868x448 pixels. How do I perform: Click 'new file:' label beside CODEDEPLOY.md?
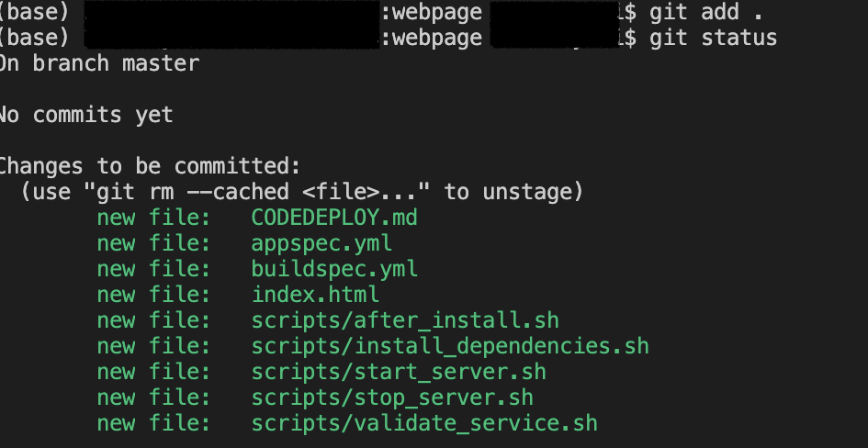pos(154,218)
